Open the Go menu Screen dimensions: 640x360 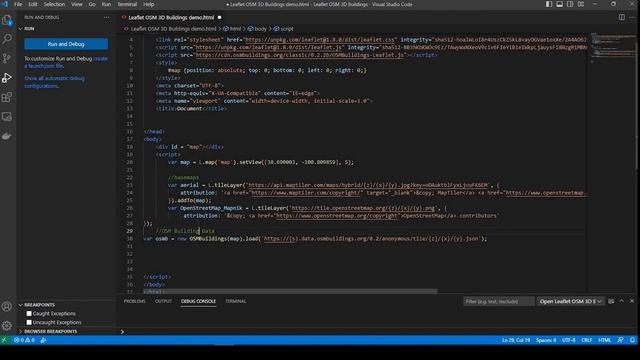coord(92,4)
